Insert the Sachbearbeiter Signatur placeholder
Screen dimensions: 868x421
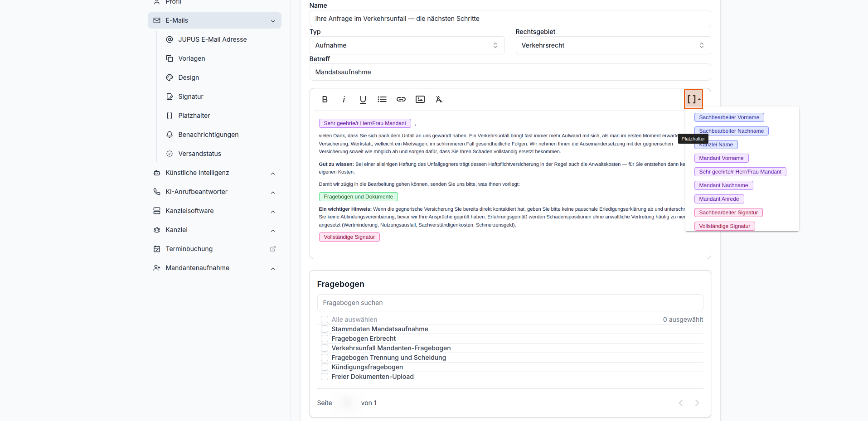click(x=728, y=213)
